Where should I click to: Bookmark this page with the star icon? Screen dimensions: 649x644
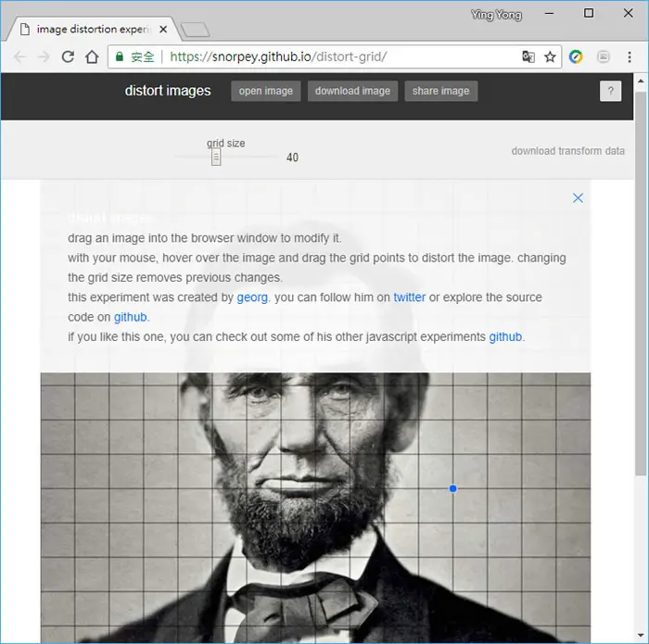tap(550, 57)
